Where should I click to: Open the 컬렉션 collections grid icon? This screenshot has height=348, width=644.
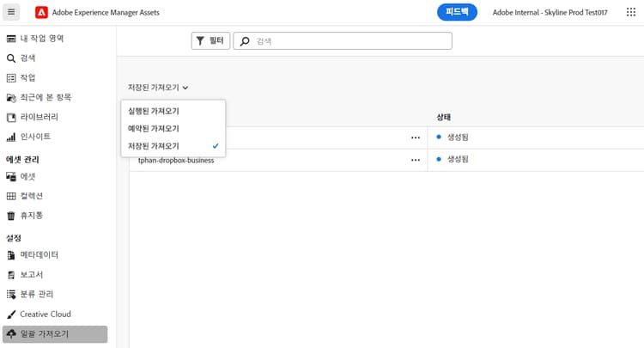coord(11,196)
